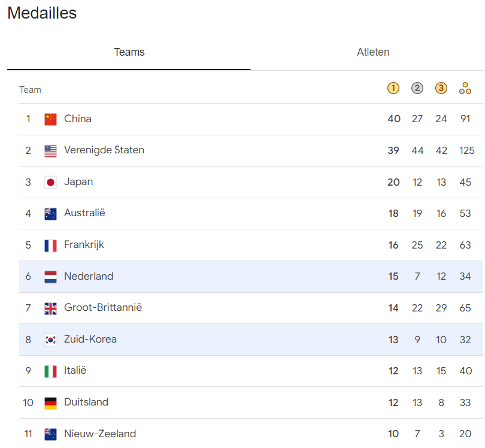Select the Australië team name
Viewport: 485px width, 448px height.
(x=84, y=213)
